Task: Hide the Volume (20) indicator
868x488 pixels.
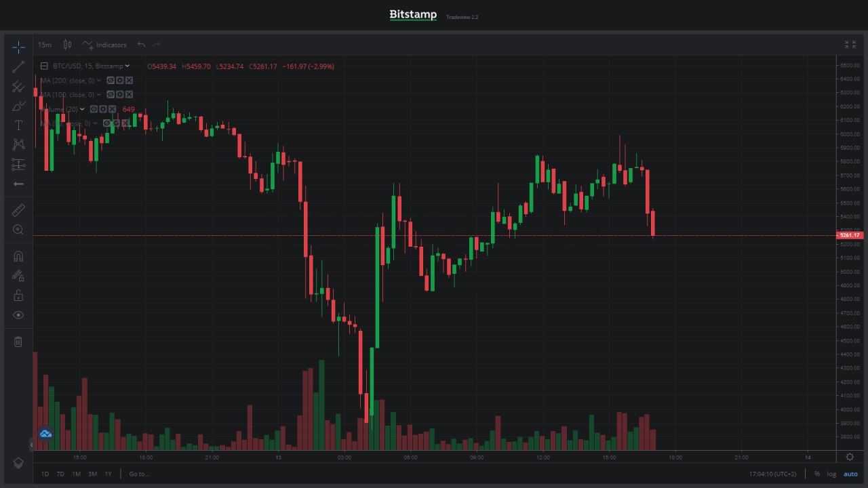Action: 94,109
